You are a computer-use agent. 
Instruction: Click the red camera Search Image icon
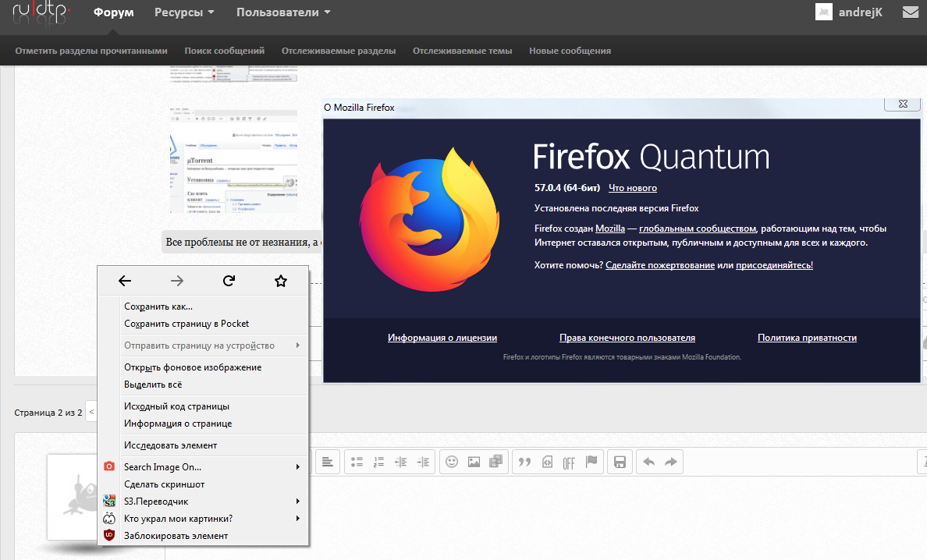coord(108,466)
